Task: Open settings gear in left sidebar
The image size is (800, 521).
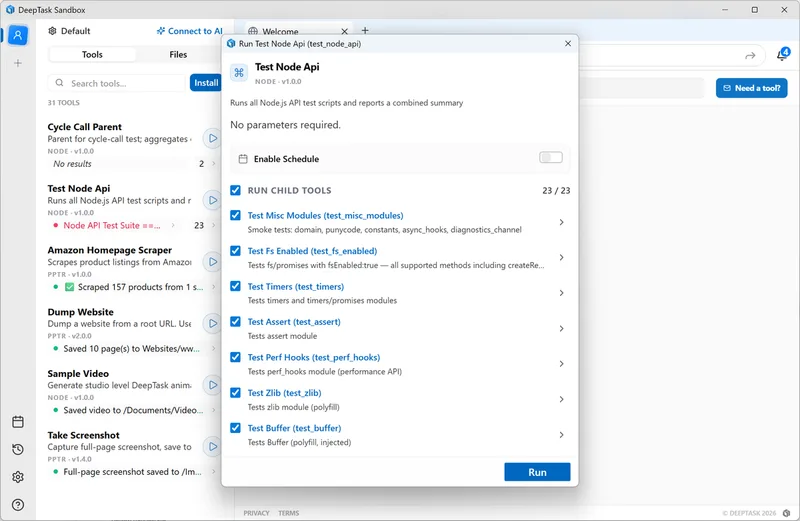Action: coord(18,477)
